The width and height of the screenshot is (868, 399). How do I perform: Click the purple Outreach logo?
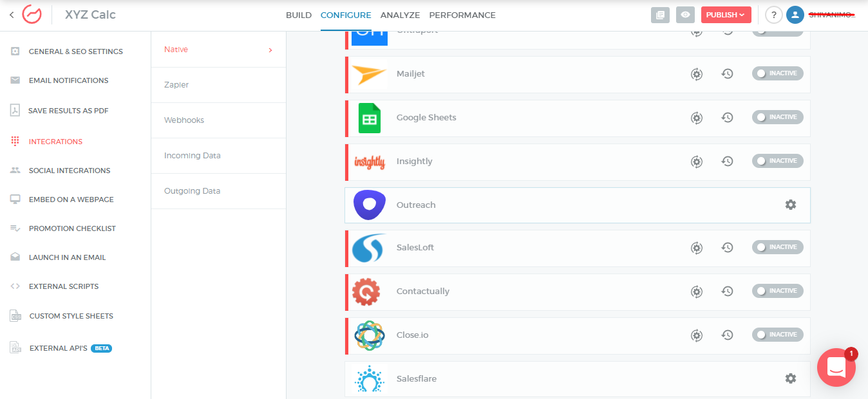point(370,205)
